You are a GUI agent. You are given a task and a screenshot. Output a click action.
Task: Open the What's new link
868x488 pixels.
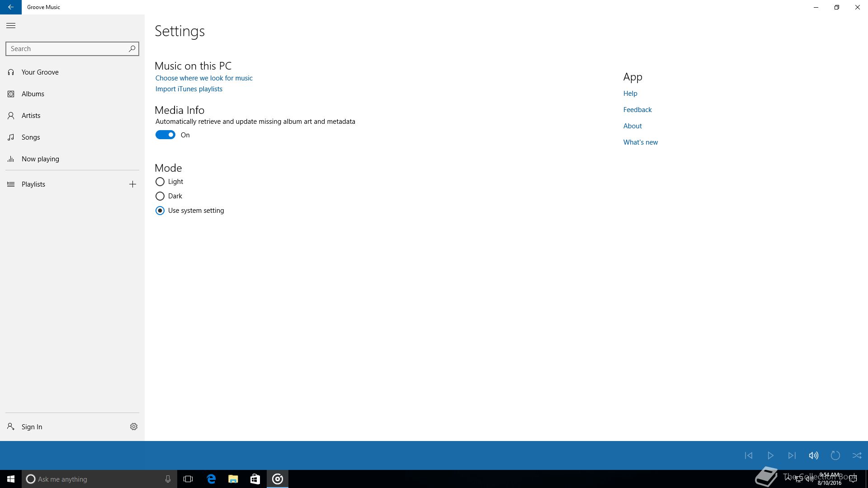[641, 142]
